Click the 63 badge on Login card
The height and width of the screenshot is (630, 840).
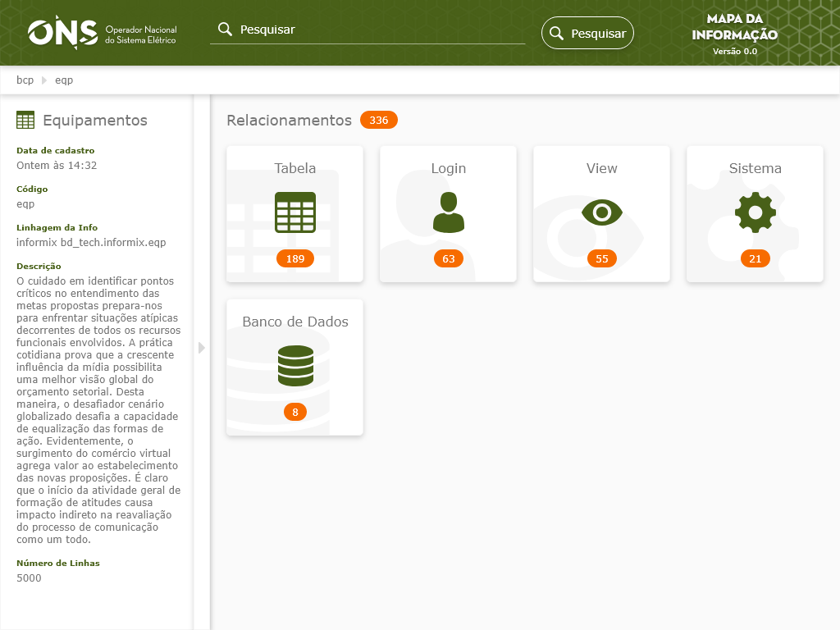449,258
